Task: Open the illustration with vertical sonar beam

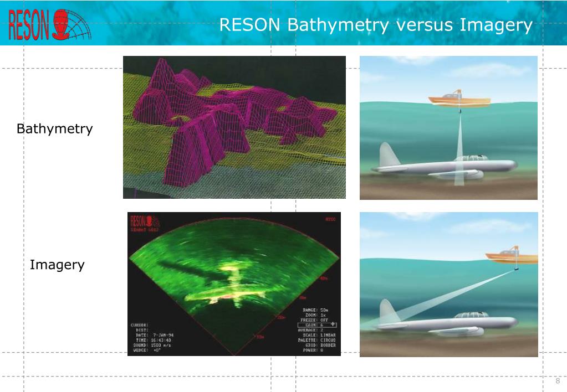Action: click(x=448, y=127)
